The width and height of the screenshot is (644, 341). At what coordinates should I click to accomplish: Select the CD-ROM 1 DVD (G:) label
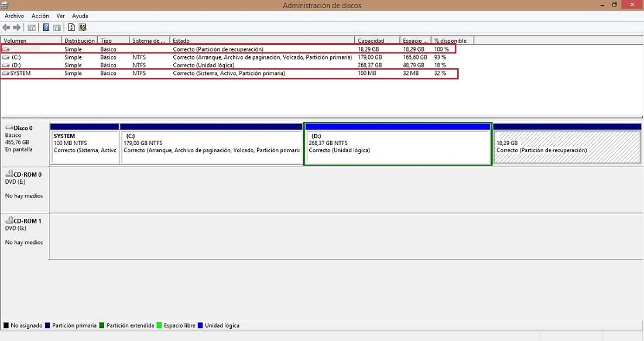point(25,236)
